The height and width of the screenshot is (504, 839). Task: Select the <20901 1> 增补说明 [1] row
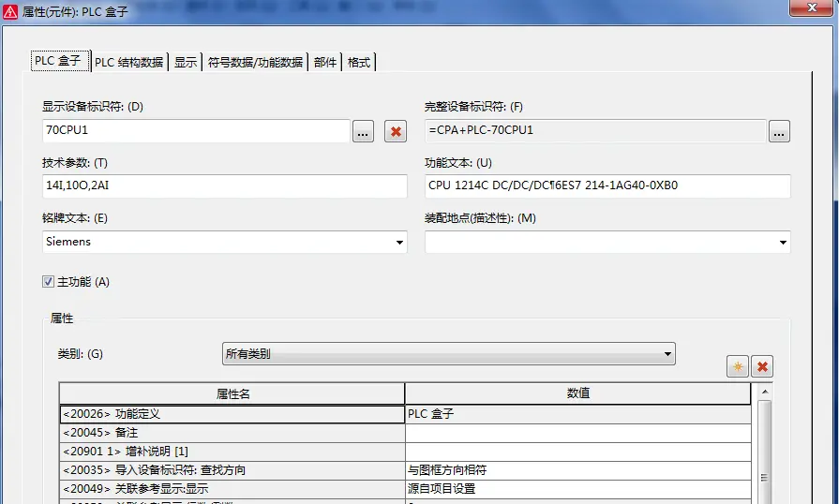point(232,452)
